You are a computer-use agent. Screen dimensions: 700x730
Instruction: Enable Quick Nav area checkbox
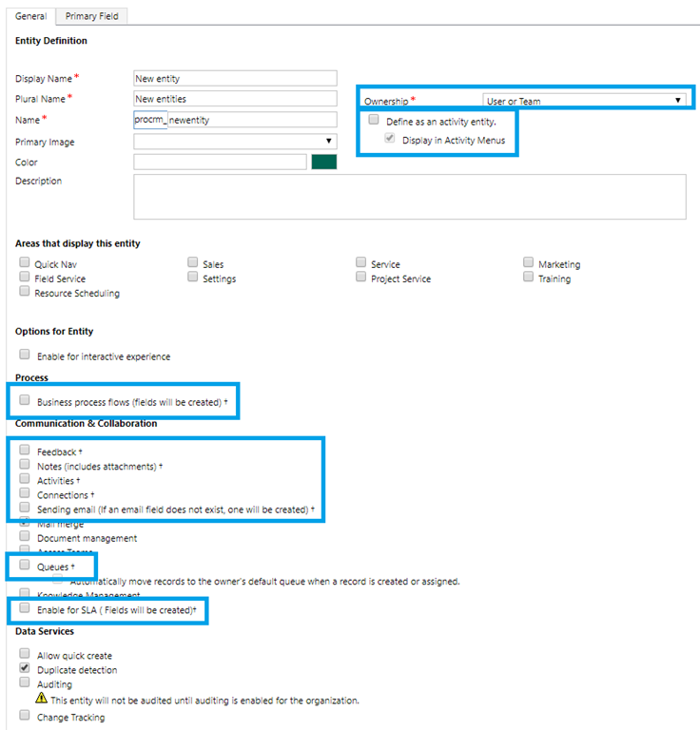pyautogui.click(x=25, y=263)
